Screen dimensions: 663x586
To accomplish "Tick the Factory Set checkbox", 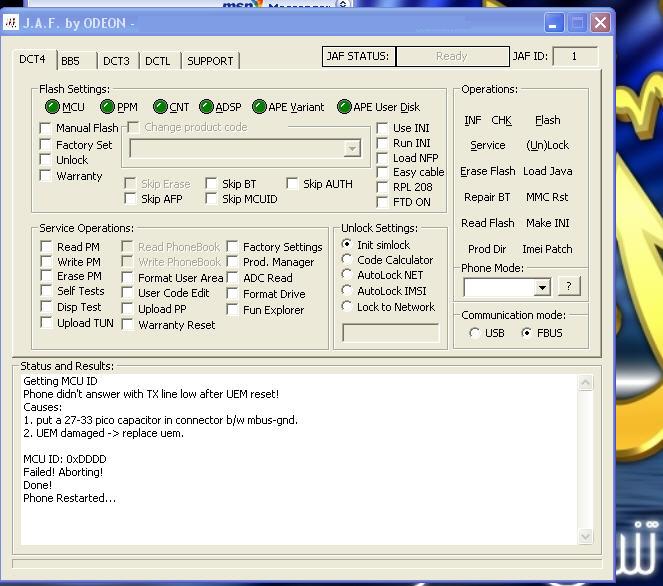I will pyautogui.click(x=45, y=145).
